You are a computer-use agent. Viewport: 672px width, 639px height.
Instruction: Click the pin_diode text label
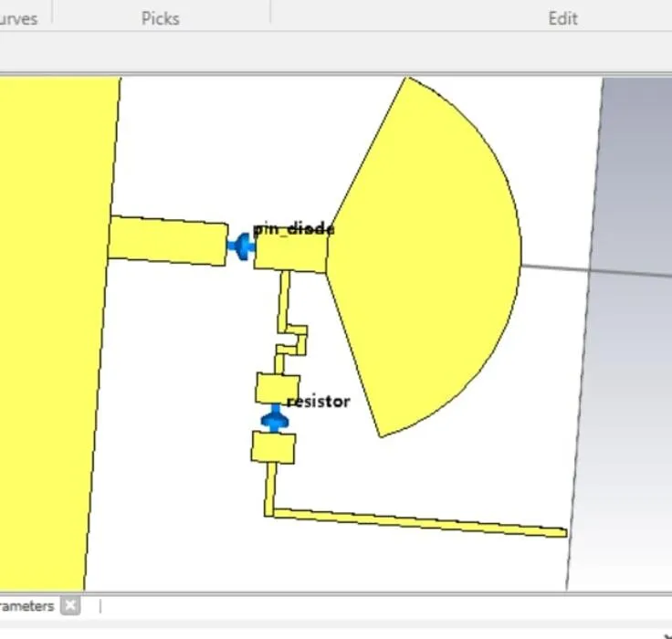tap(293, 229)
